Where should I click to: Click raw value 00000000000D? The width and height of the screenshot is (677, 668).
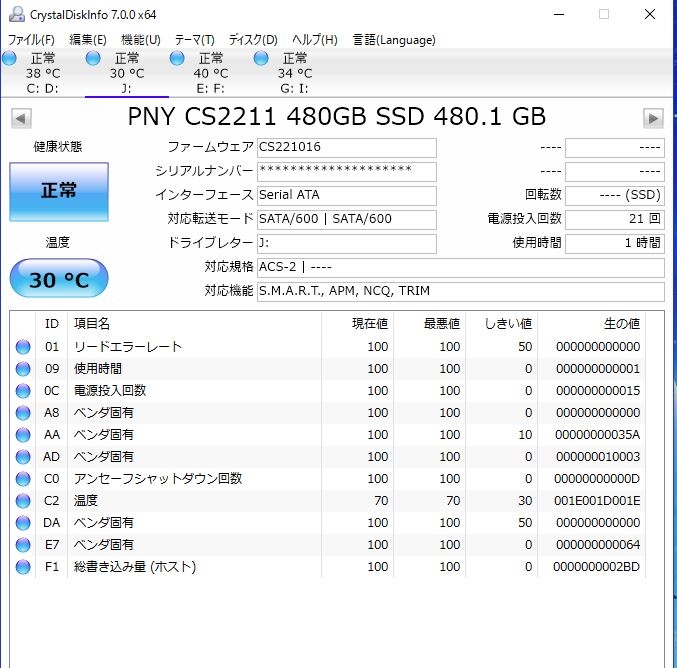click(597, 479)
